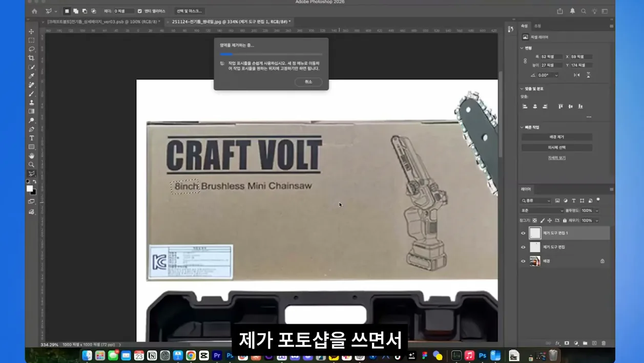This screenshot has height=363, width=644.
Task: Hide the '배경' layer
Action: tap(523, 261)
